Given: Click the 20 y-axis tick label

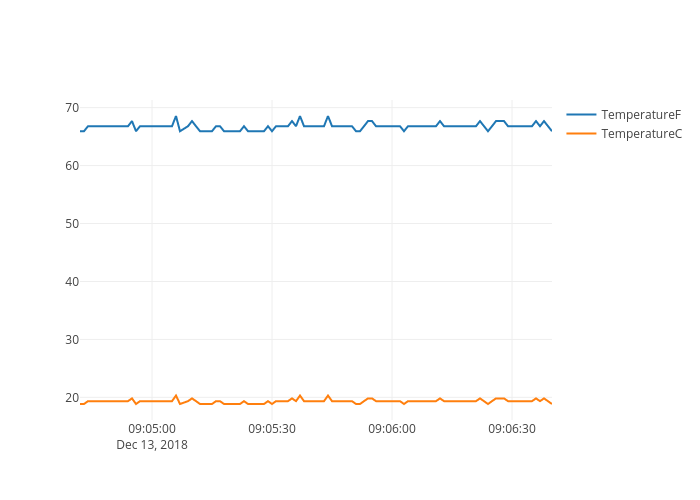Looking at the screenshot, I should tap(72, 398).
